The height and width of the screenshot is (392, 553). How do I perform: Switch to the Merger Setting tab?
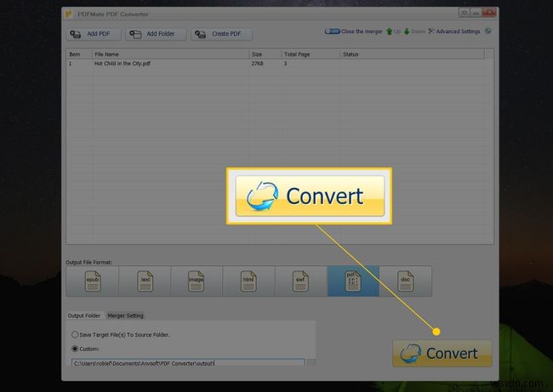(x=125, y=315)
